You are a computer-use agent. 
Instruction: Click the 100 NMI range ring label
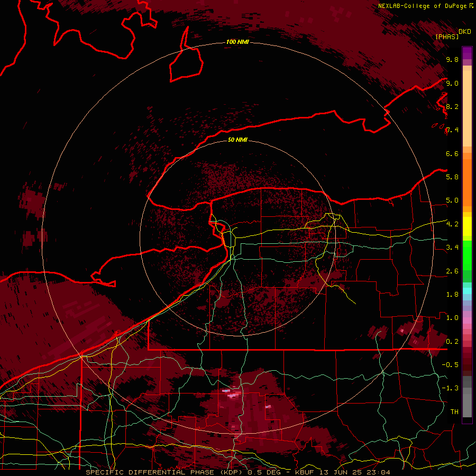click(237, 42)
